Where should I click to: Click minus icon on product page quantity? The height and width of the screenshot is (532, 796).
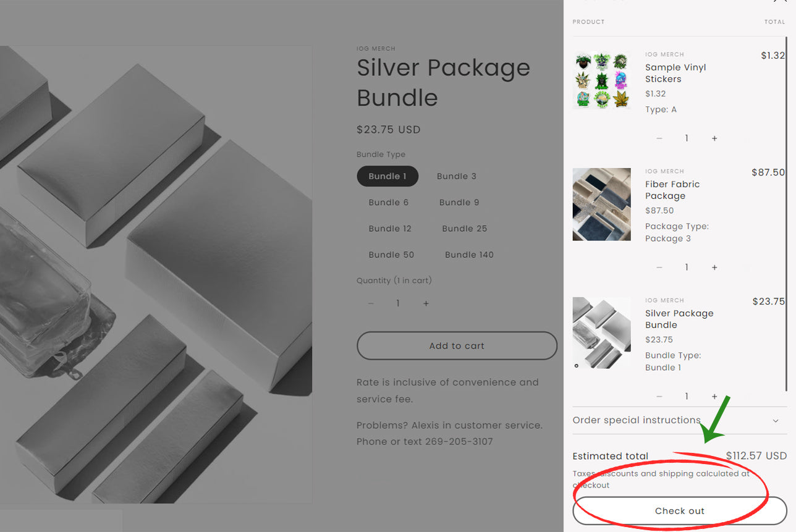click(371, 303)
